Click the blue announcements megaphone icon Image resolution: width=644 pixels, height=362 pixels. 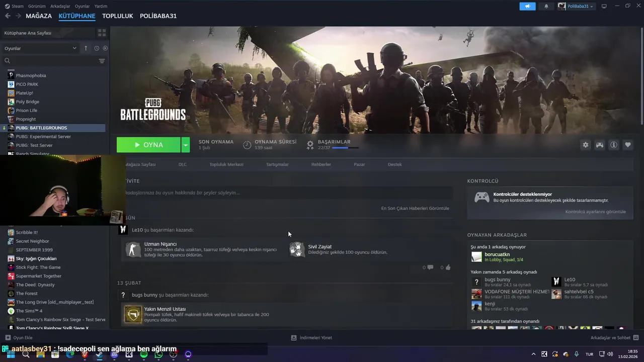[x=528, y=6]
